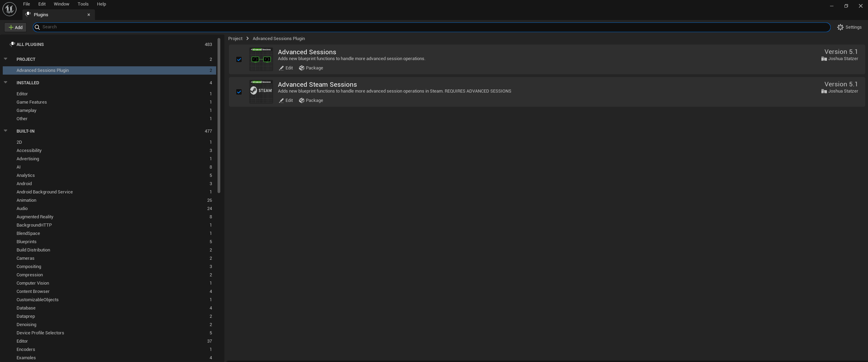Collapse the INSTALLED category
The height and width of the screenshot is (362, 868).
coord(6,83)
